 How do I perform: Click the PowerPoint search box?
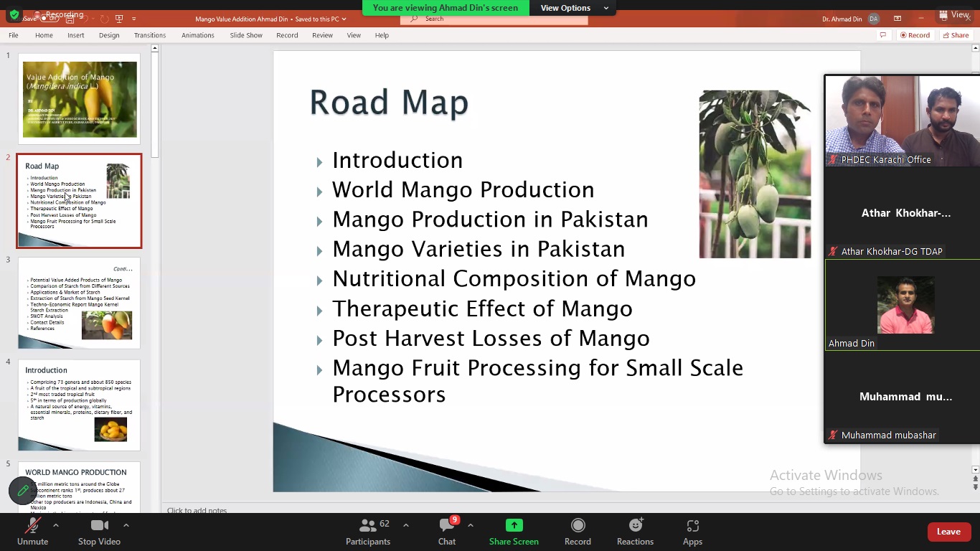tap(502, 19)
